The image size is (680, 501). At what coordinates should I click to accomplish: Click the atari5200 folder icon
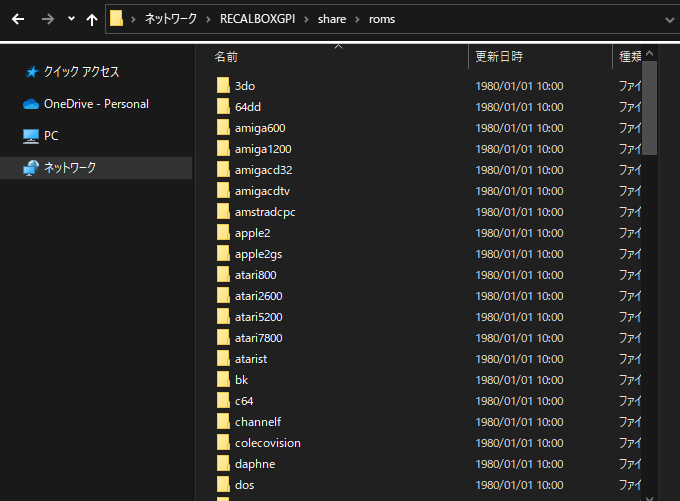pyautogui.click(x=223, y=317)
